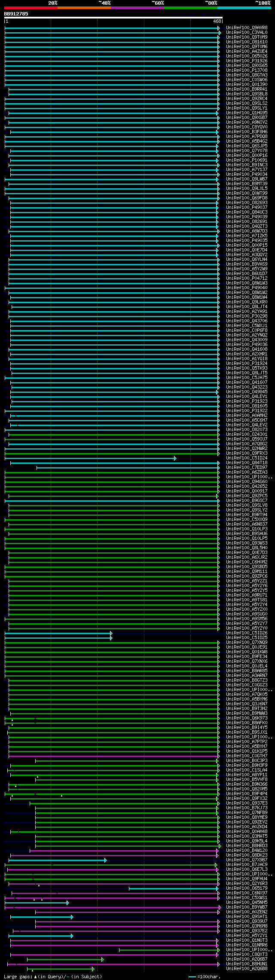The height and width of the screenshot is (980, 275).
Task: Select label UniRef100_Q6SJP5
Action: (x=247, y=146)
